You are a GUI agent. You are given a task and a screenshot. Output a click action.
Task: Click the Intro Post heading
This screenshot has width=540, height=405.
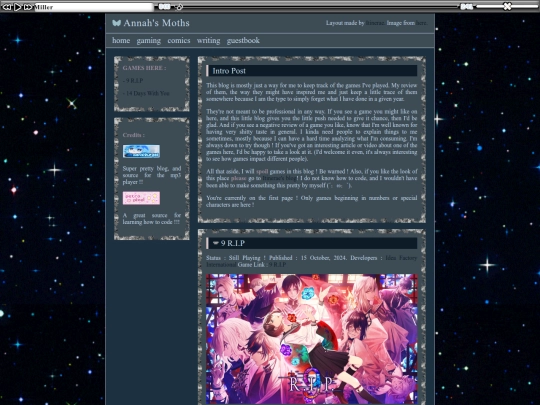tap(229, 71)
